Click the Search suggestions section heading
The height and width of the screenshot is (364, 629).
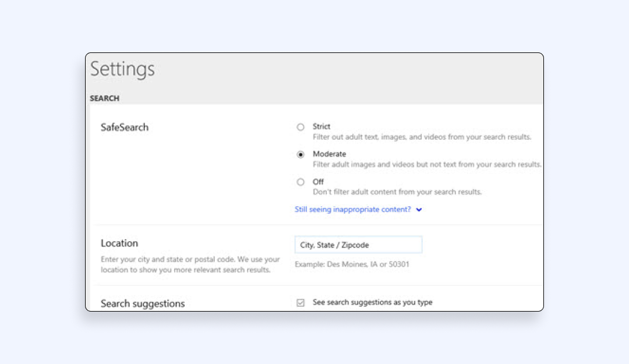click(x=143, y=303)
